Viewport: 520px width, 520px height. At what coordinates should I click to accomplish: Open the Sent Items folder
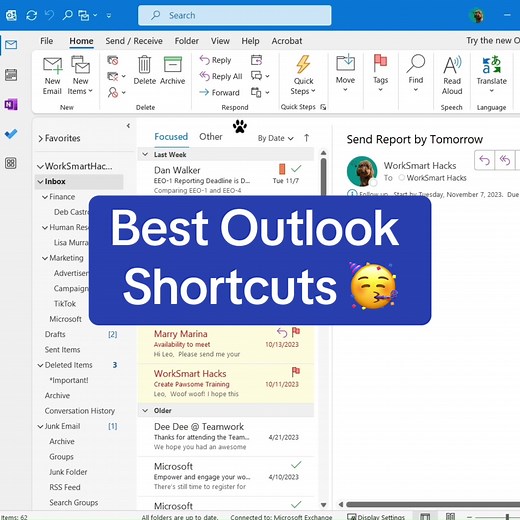[x=62, y=350]
